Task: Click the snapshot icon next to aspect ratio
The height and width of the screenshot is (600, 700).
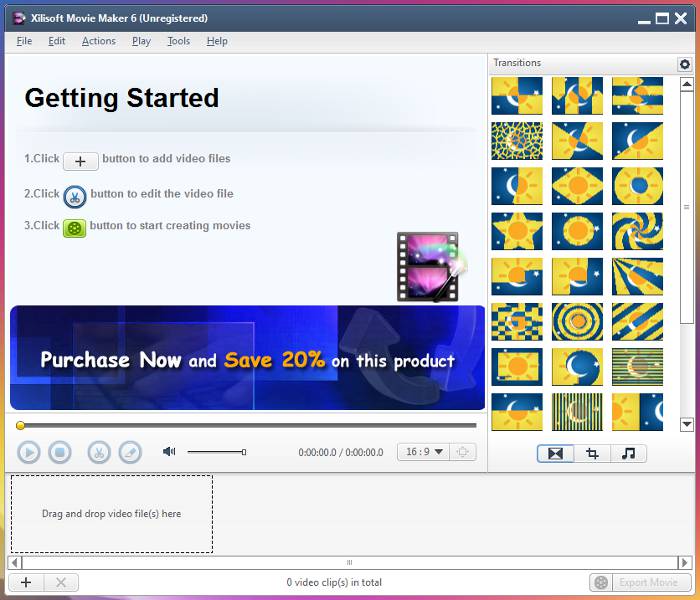Action: tap(462, 452)
